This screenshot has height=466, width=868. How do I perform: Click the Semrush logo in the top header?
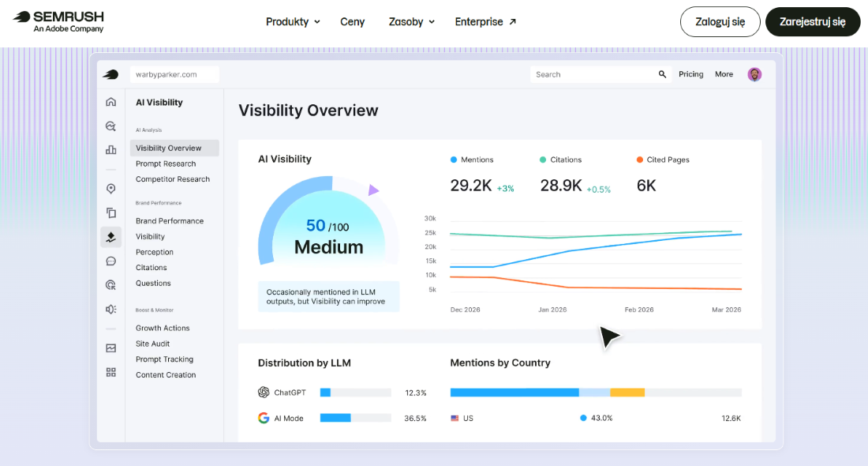coord(58,21)
